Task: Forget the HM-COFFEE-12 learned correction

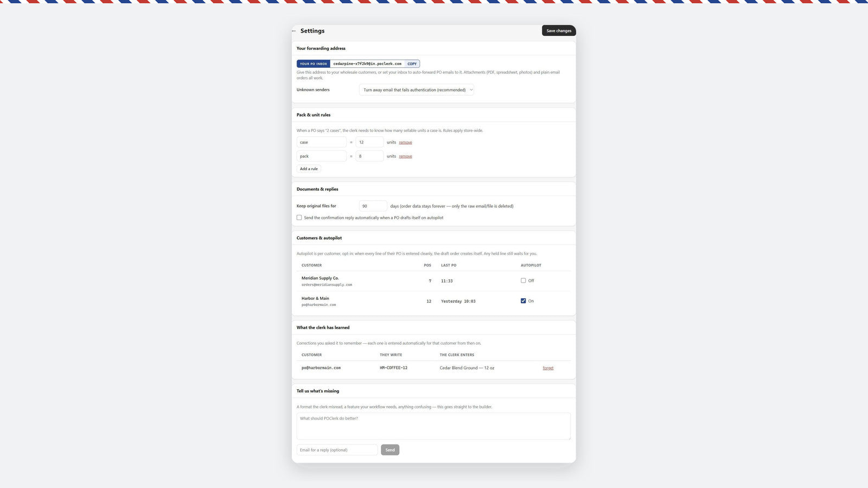Action: 548,368
